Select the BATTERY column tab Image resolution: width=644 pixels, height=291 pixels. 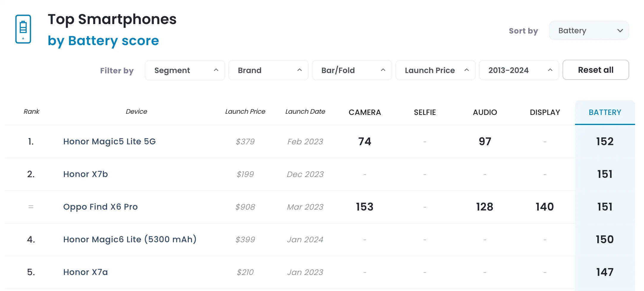pos(605,112)
